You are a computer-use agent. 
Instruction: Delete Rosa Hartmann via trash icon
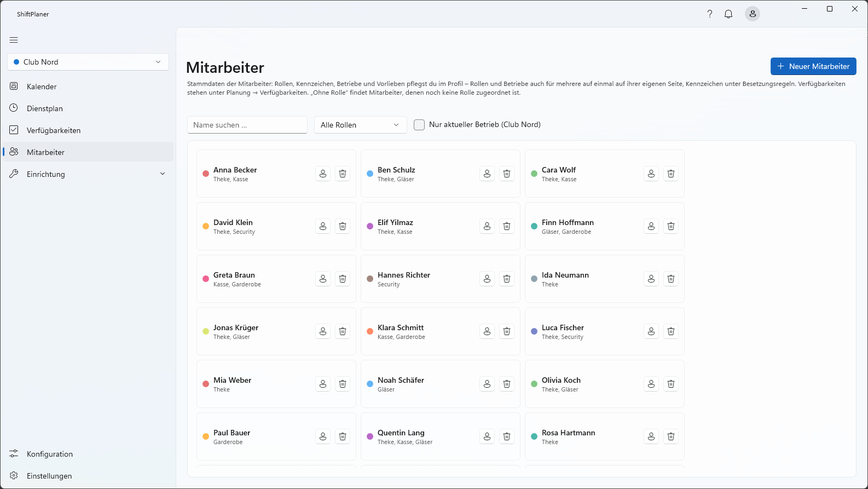pos(671,436)
